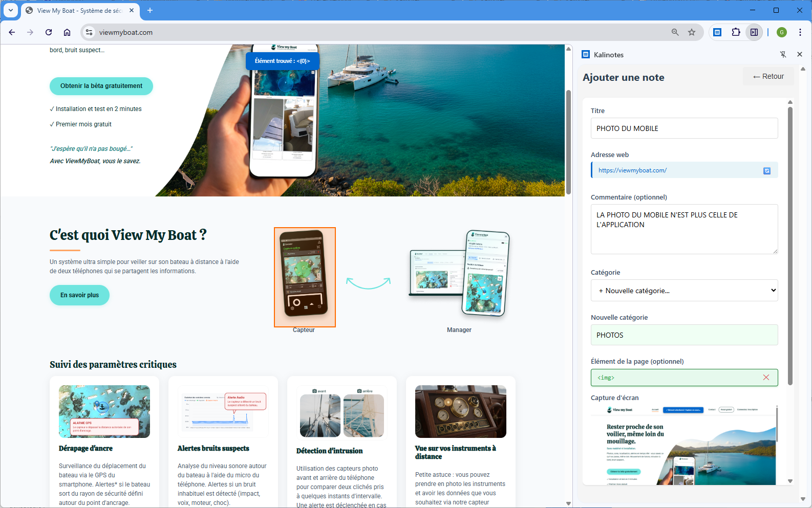The height and width of the screenshot is (508, 812).
Task: Click the refresh icon in Adresse web field
Action: (767, 170)
